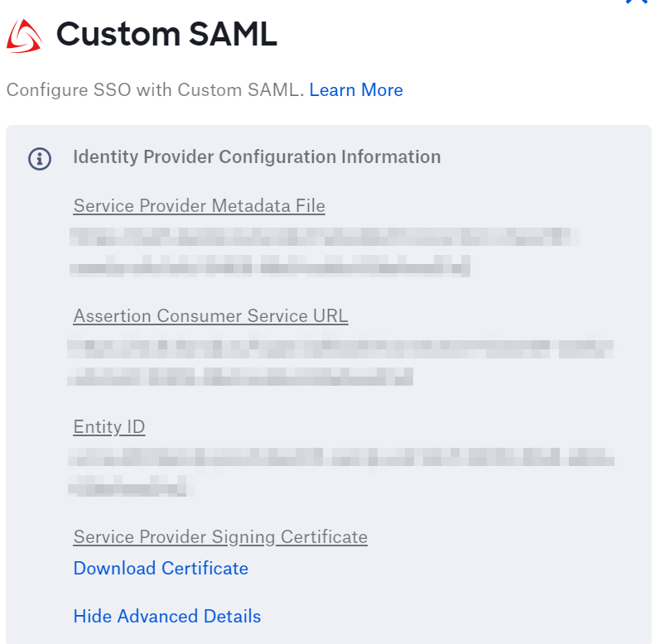Open the Learn More link
Image resolution: width=655 pixels, height=644 pixels.
(x=356, y=89)
